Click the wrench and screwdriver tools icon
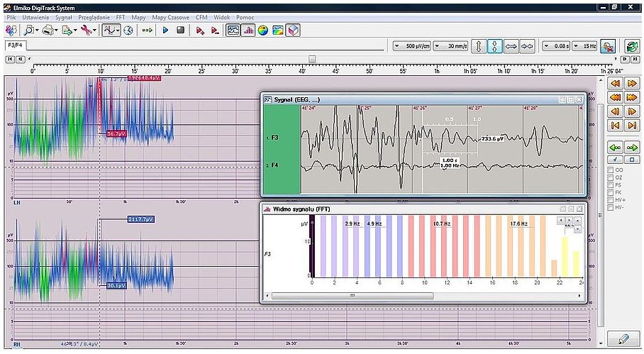 click(x=87, y=31)
